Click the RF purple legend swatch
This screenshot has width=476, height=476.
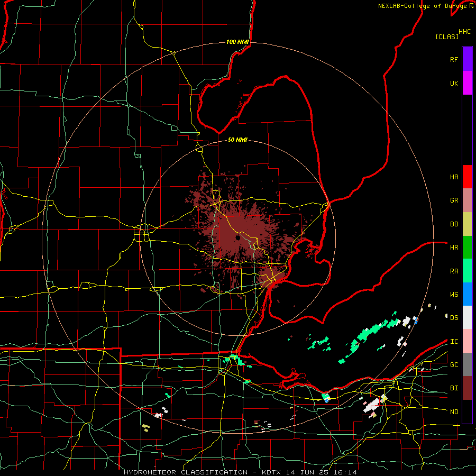[467, 59]
